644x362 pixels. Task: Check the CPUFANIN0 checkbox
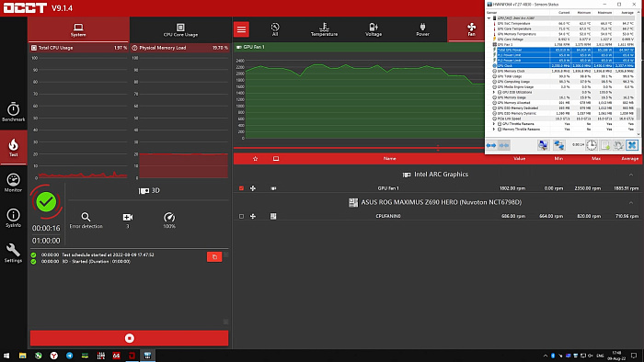coord(241,216)
